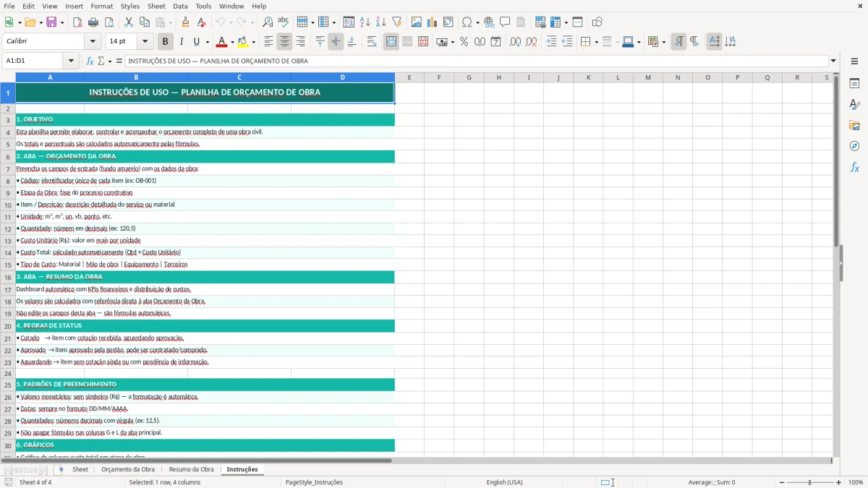Apply the red font color swatch
Image resolution: width=868 pixels, height=488 pixels.
coord(221,42)
